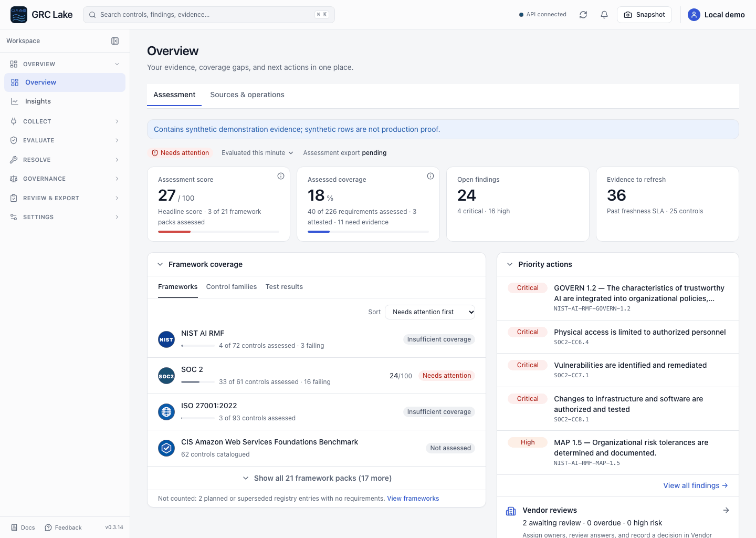
Task: Open the View frameworks link
Action: tap(413, 499)
